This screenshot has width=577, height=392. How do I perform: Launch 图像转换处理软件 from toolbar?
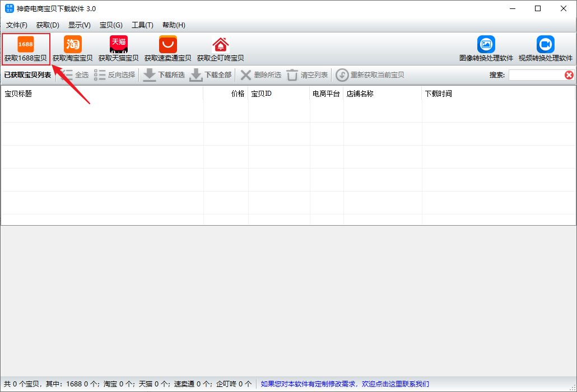pos(486,45)
